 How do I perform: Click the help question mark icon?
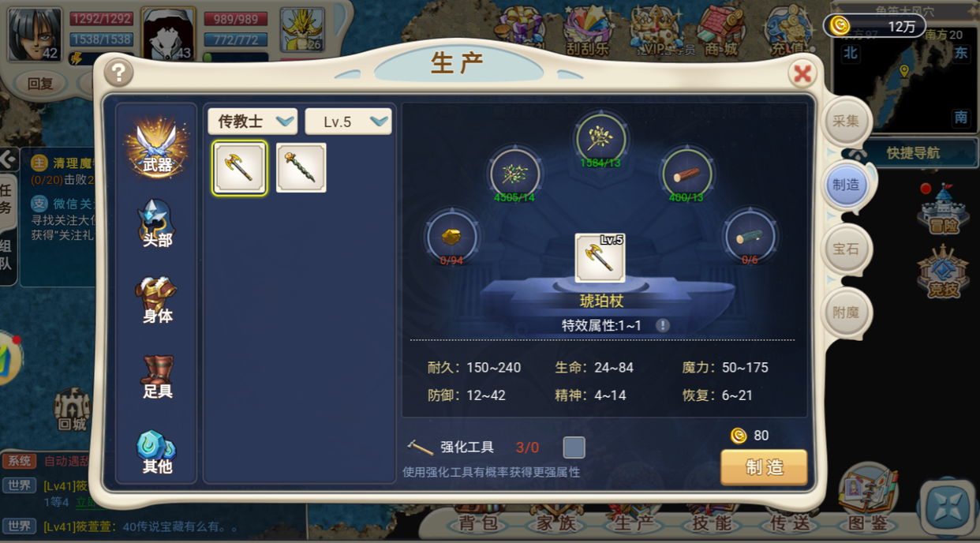[119, 73]
